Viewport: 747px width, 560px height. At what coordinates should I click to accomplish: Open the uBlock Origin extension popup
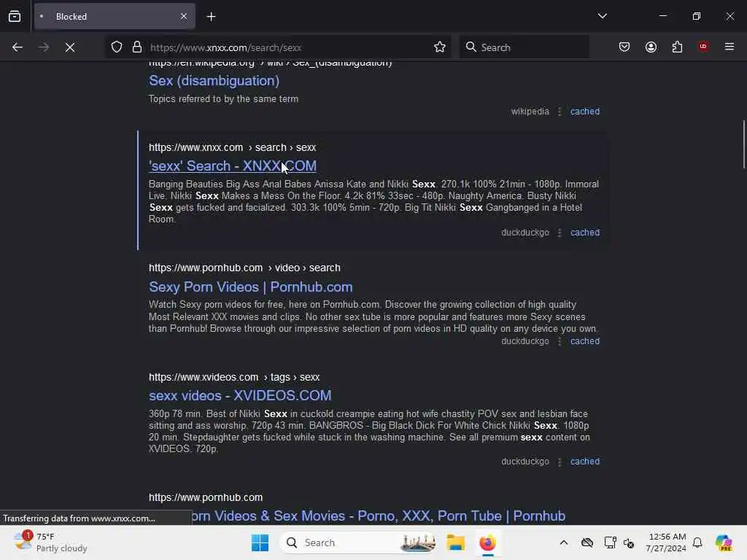703,46
